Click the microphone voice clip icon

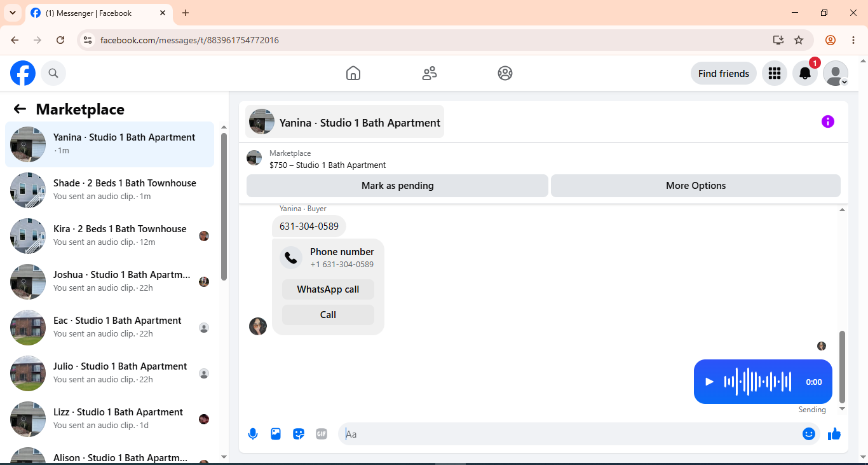pos(253,434)
